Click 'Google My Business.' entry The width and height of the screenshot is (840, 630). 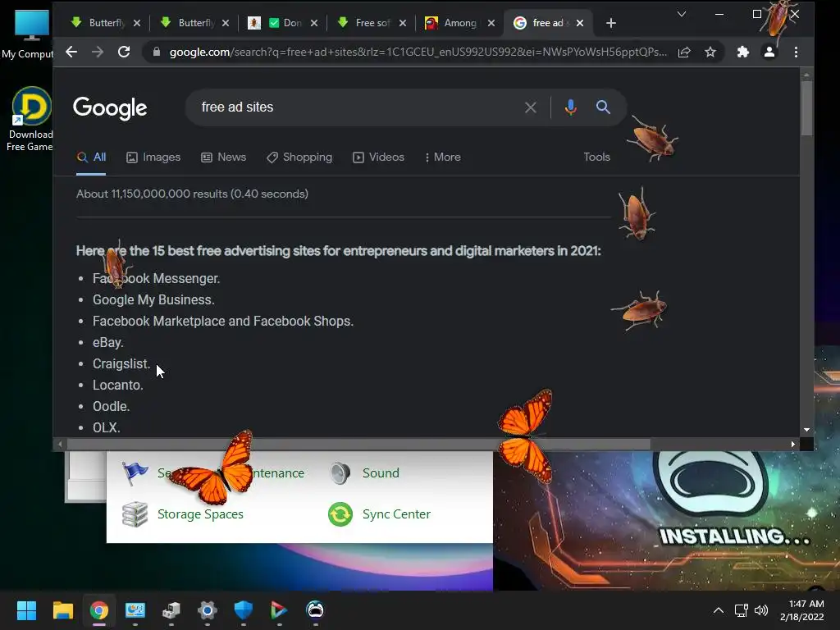153,299
